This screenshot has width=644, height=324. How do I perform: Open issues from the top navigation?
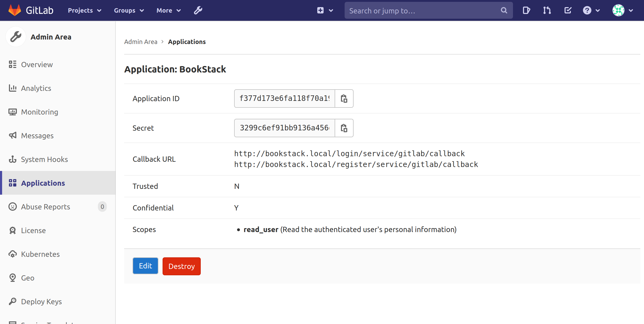[526, 10]
